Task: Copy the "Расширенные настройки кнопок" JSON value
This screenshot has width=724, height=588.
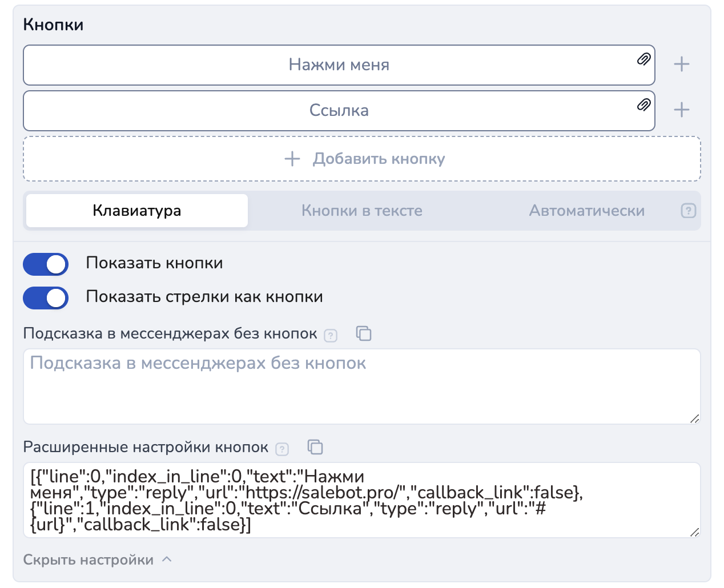Action: [315, 447]
